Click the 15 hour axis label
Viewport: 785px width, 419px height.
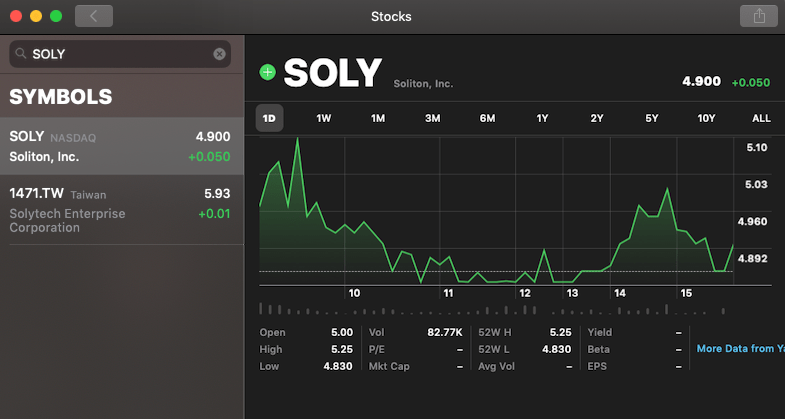tap(686, 293)
